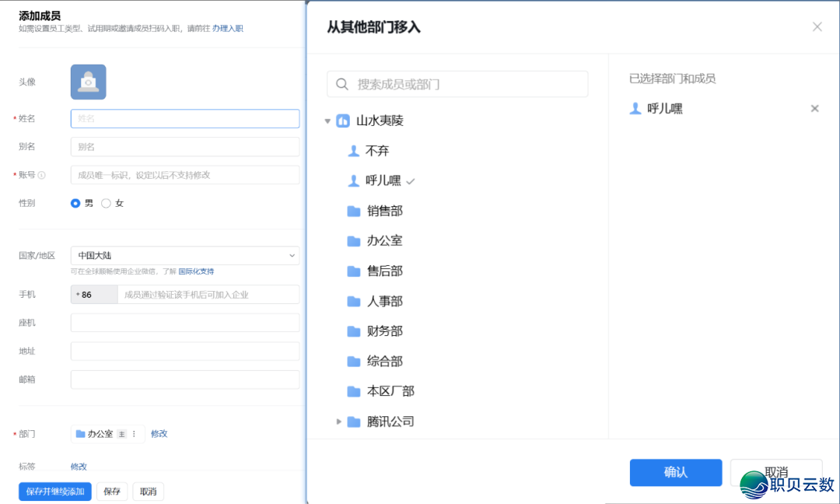Expand the 腾讯公司 department node
Viewport: 840px width, 504px height.
click(338, 422)
